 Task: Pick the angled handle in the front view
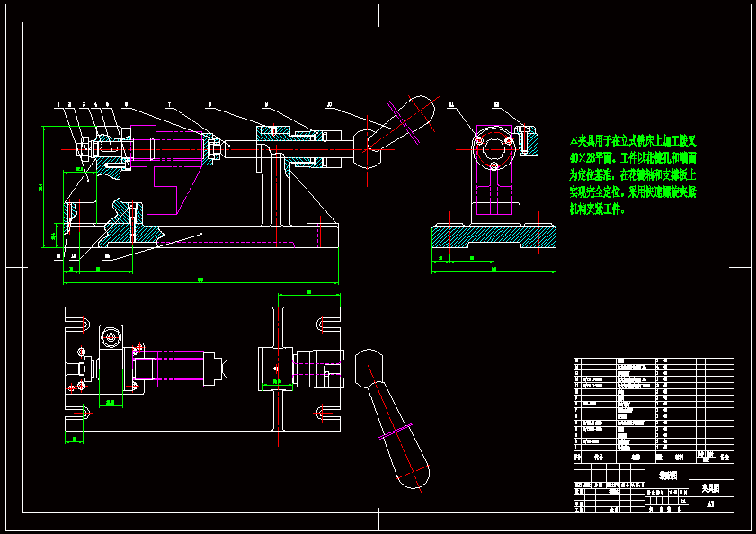(401, 122)
